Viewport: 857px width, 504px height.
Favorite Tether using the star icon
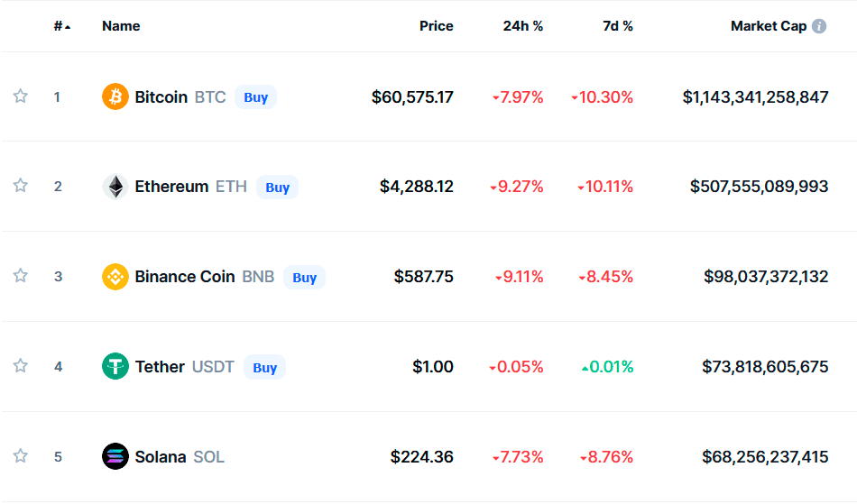(x=21, y=366)
